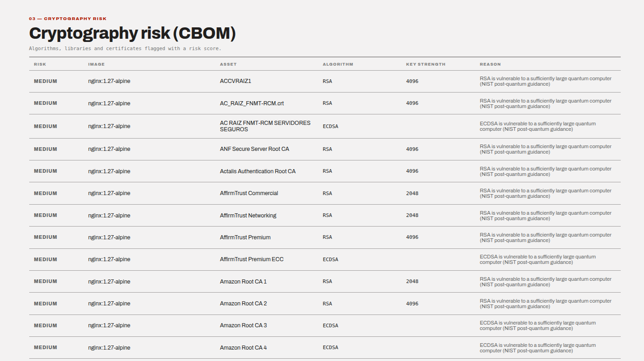644x361 pixels.
Task: Select the Amazon Root CA 1 entry
Action: click(243, 282)
